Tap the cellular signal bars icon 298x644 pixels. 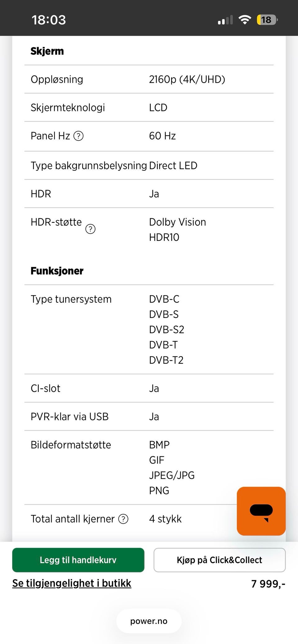click(x=225, y=20)
